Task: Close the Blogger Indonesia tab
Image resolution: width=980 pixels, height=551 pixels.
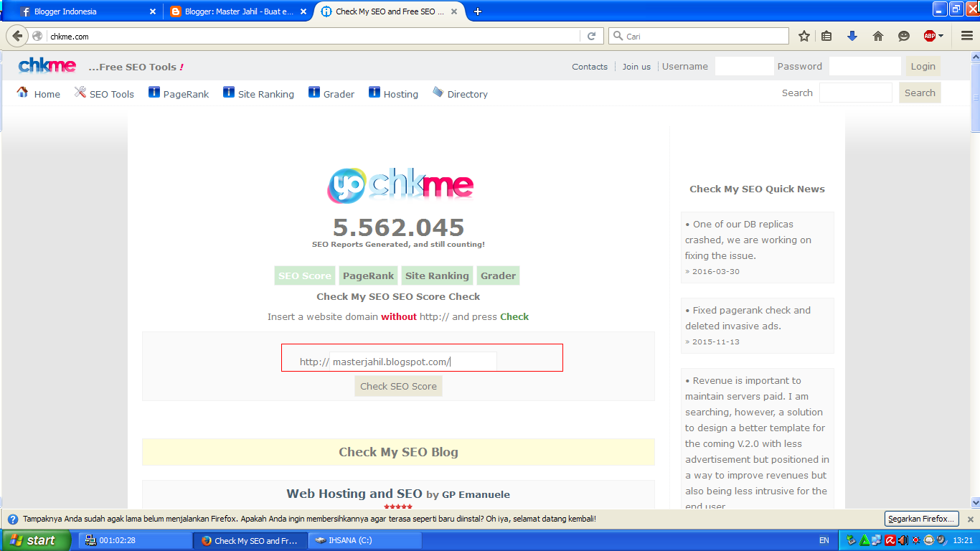Action: pos(152,11)
